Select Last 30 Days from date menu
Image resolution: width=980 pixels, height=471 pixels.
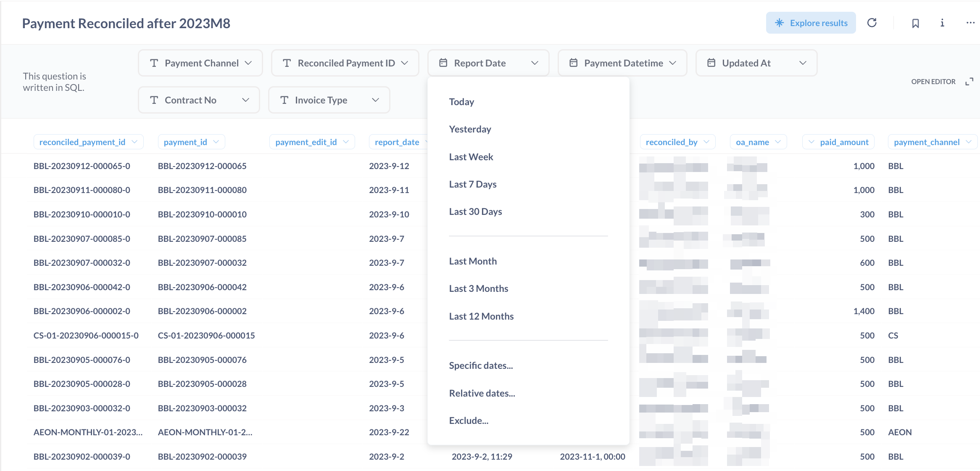[475, 212]
